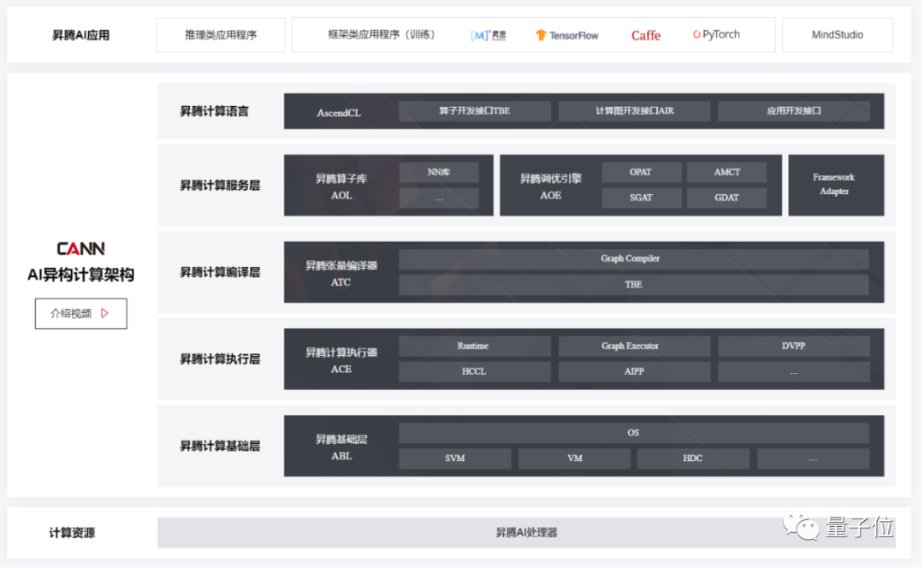Image resolution: width=924 pixels, height=568 pixels.
Task: Select the Runtime block
Action: coord(475,346)
